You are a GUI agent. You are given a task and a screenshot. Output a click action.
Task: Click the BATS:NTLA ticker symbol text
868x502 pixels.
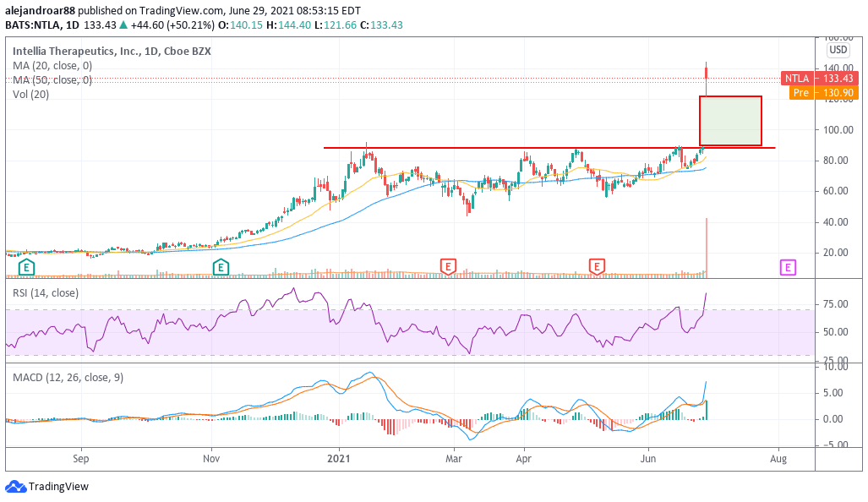(33, 25)
